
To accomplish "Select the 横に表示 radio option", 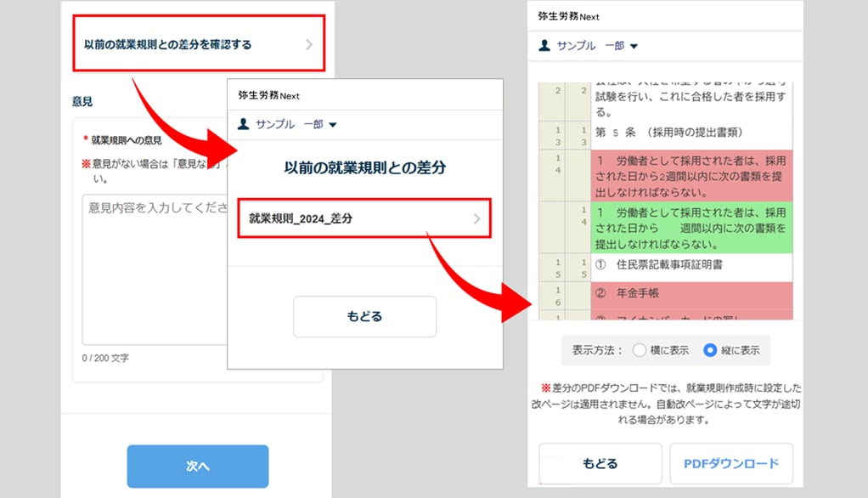I will tap(640, 350).
